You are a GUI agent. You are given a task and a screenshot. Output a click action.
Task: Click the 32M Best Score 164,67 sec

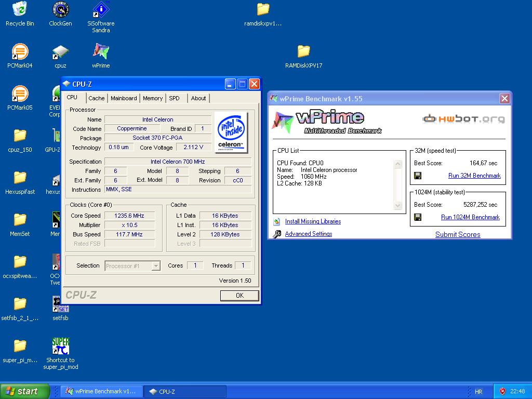click(x=483, y=163)
